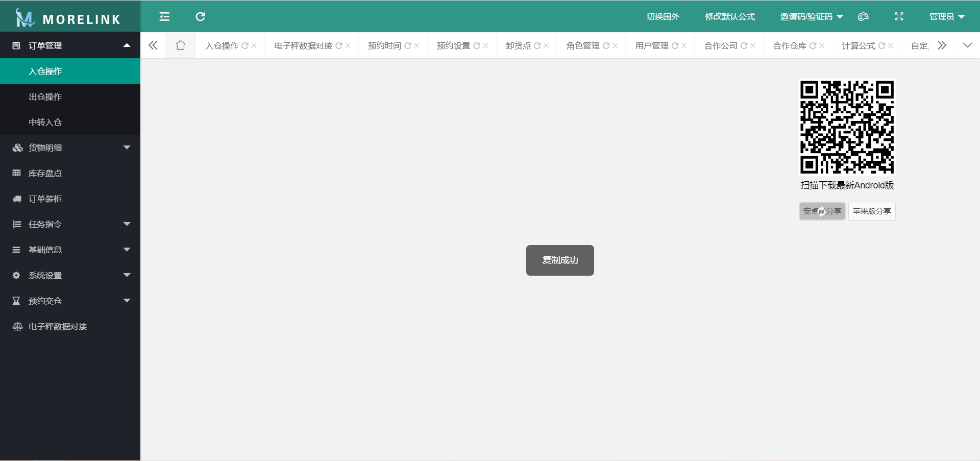The height and width of the screenshot is (461, 980).
Task: Click 切换国外 in the top bar
Action: [663, 17]
